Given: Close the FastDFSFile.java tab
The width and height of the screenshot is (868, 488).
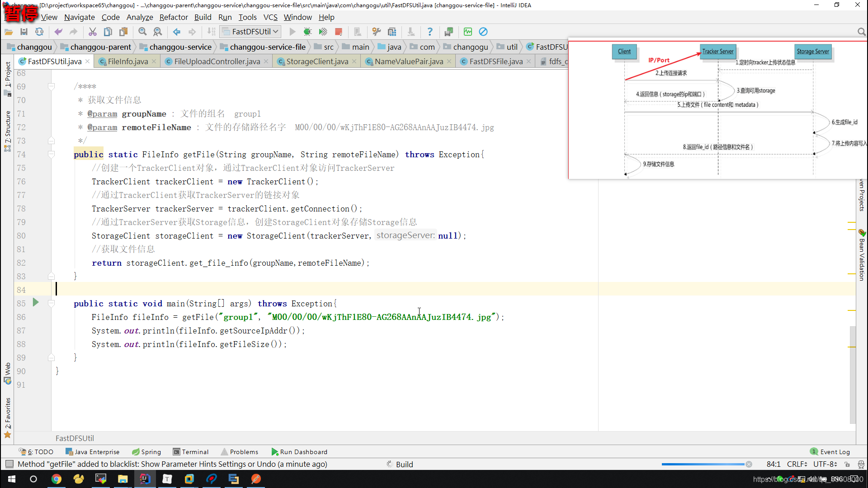Looking at the screenshot, I should [x=528, y=61].
